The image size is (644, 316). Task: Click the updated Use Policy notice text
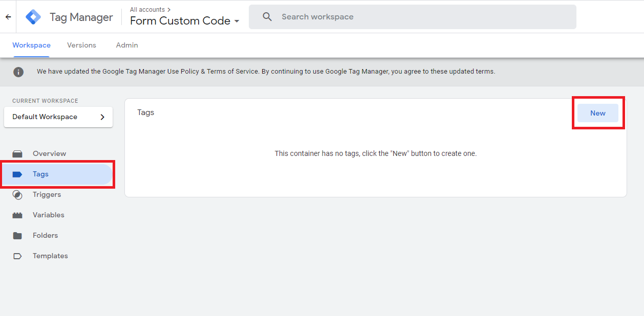tap(266, 72)
